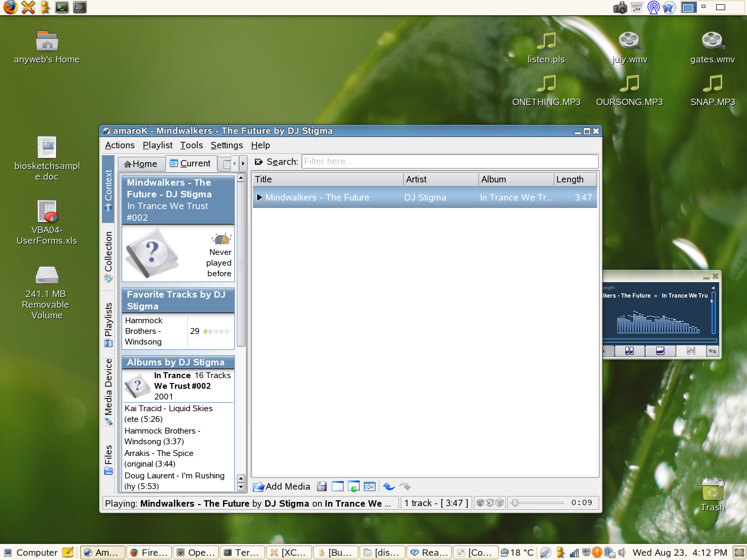Open ONETHING.MP3 desktop file

546,91
